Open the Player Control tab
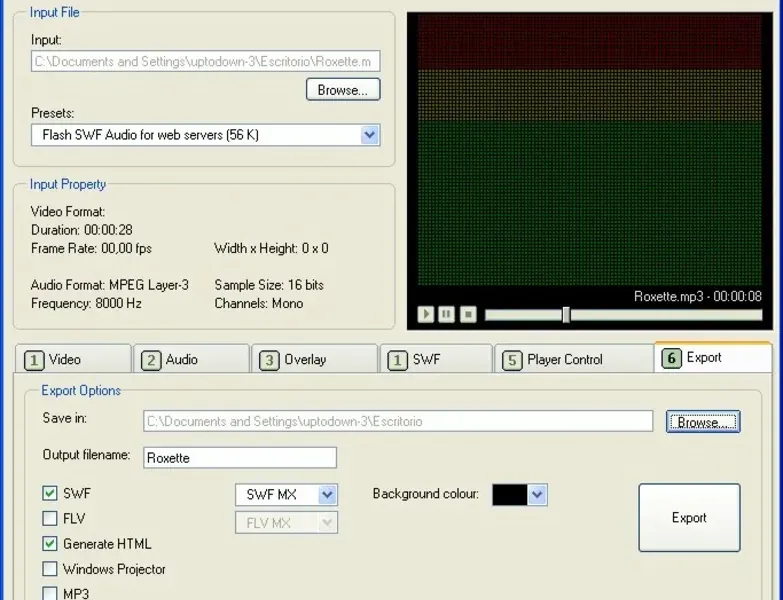 [574, 359]
